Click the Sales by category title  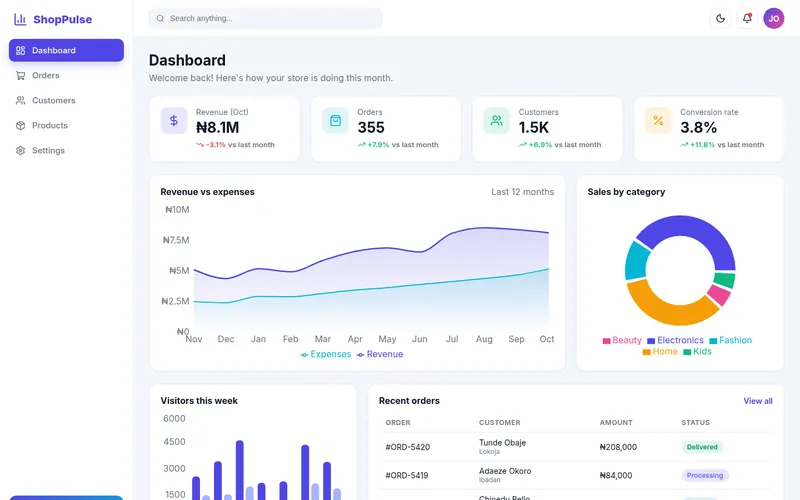626,192
